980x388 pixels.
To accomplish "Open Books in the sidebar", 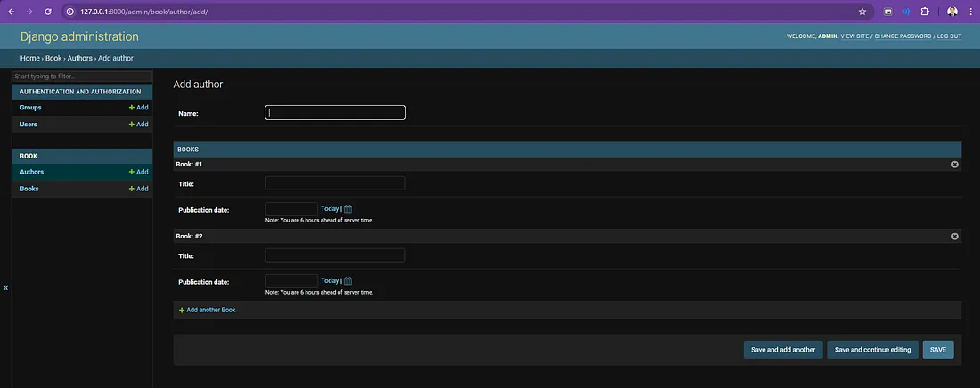I will [x=29, y=189].
